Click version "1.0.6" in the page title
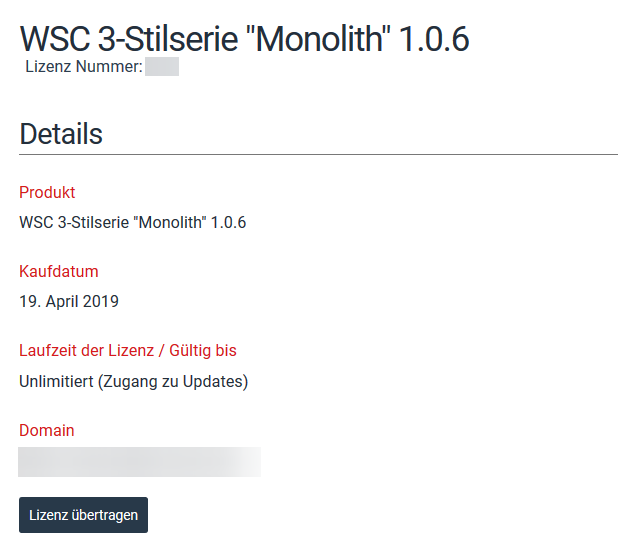Screen dimensions: 618x556 point(434,38)
